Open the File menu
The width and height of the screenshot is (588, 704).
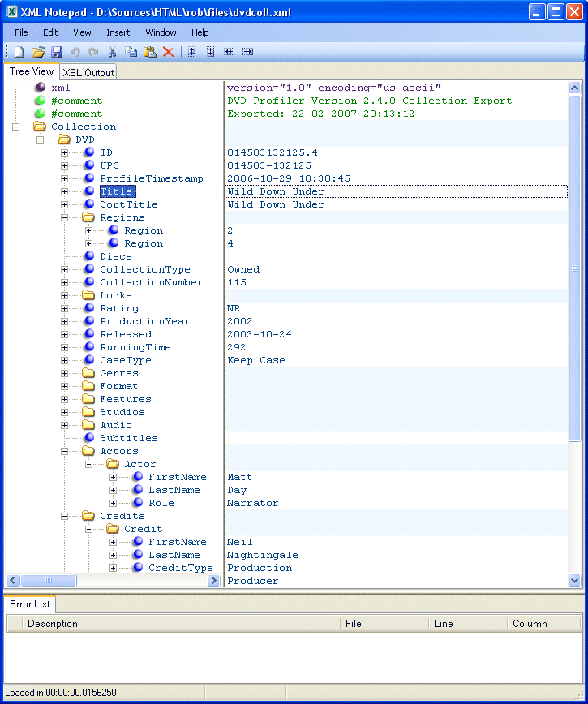pyautogui.click(x=21, y=32)
